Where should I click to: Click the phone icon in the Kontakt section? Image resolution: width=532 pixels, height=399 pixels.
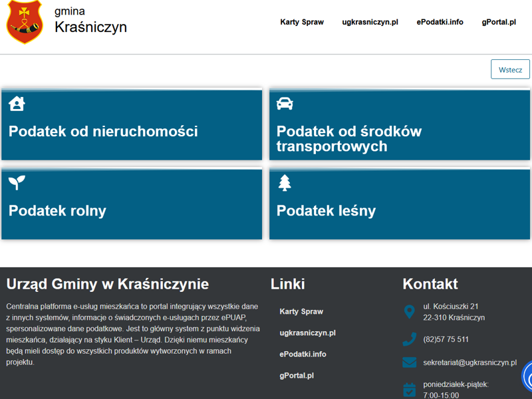click(410, 339)
